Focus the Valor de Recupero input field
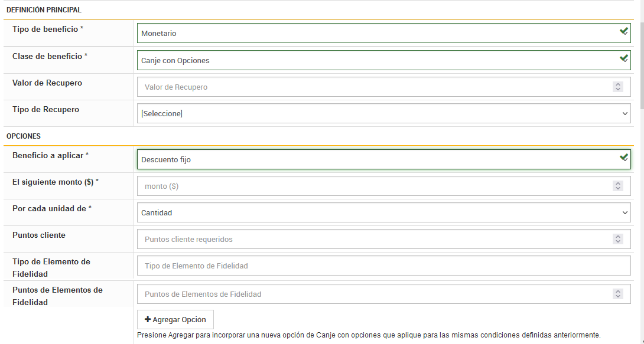This screenshot has height=344, width=644. 372,87
